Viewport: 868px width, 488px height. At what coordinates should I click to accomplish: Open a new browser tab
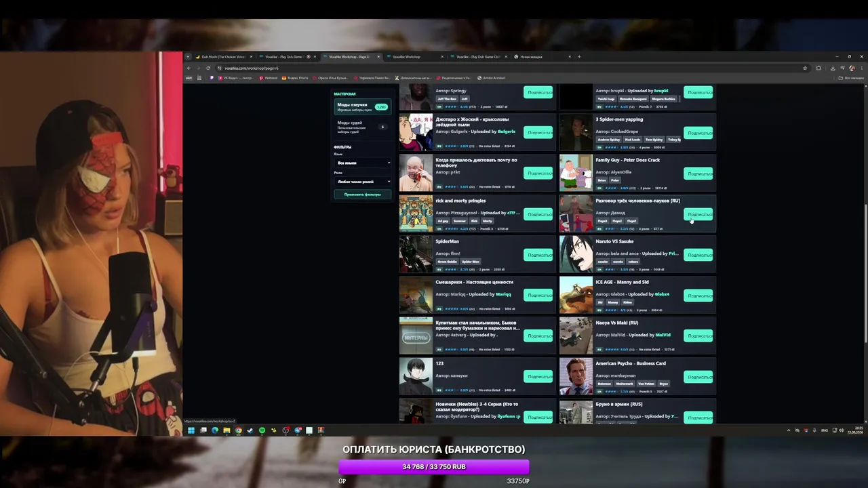coord(579,57)
